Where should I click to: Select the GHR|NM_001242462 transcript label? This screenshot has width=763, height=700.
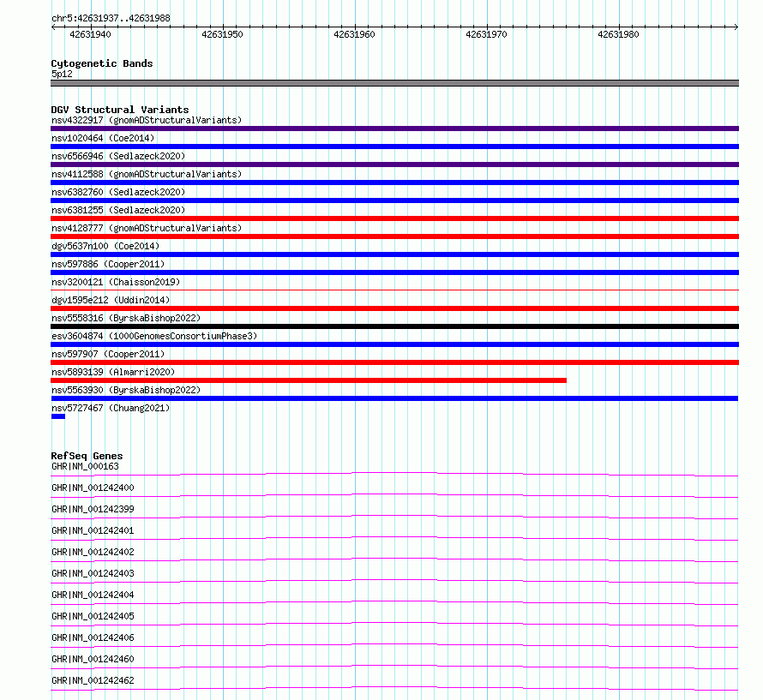(93, 680)
